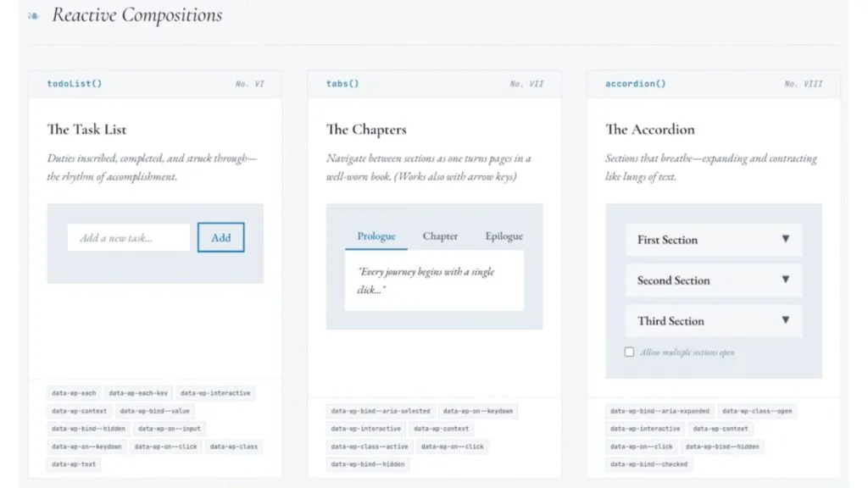The image size is (868, 488).
Task: Click the tabs() code label
Action: coord(342,84)
